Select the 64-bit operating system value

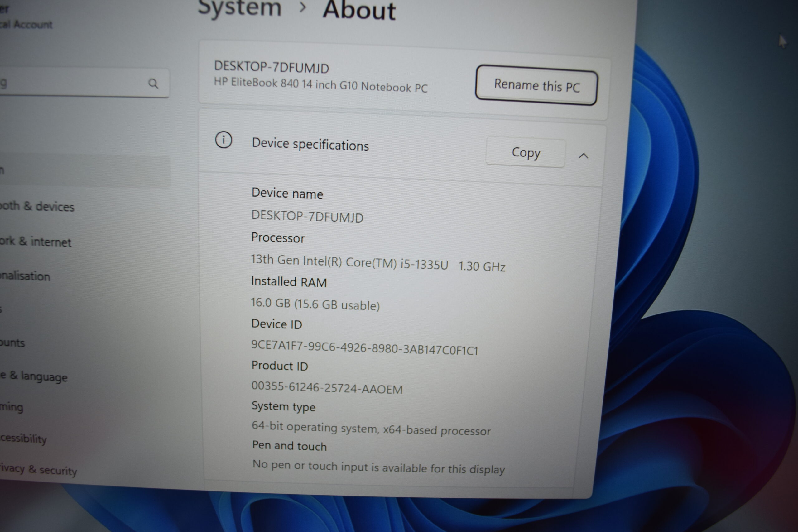(371, 428)
